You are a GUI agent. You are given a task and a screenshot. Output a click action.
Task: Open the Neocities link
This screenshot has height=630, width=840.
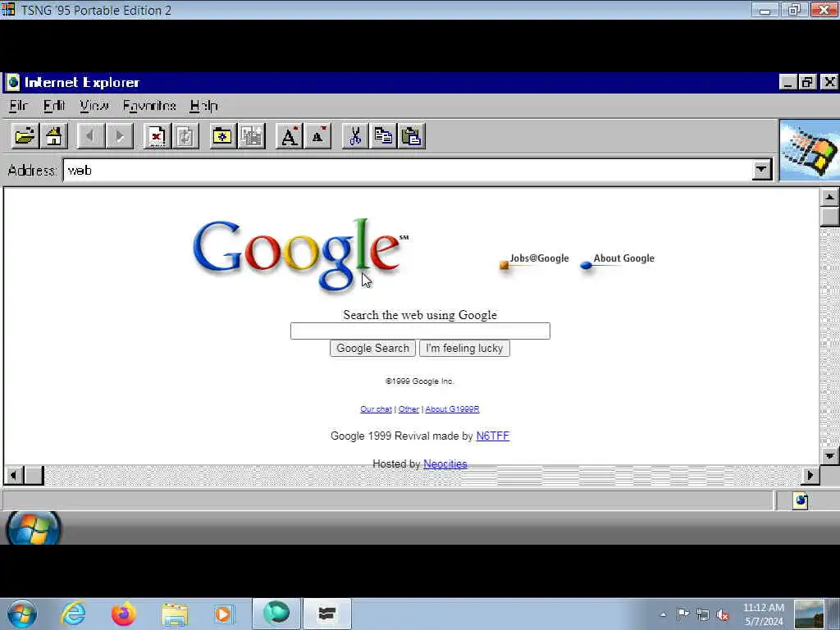[445, 464]
